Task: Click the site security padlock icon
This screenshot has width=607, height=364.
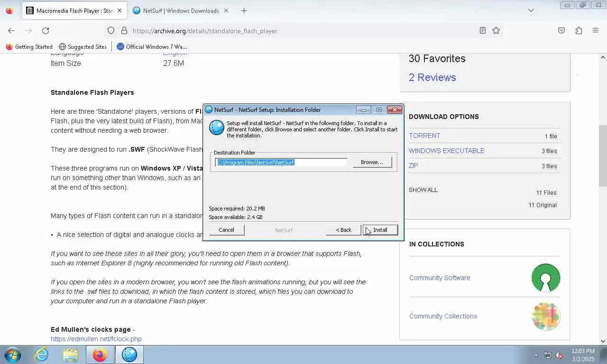Action: point(124,30)
